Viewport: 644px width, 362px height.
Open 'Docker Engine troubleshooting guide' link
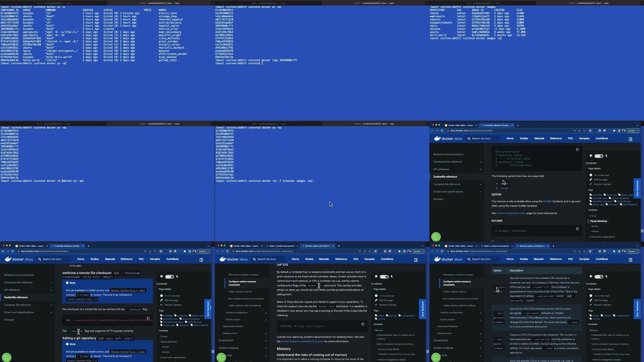[302, 342]
